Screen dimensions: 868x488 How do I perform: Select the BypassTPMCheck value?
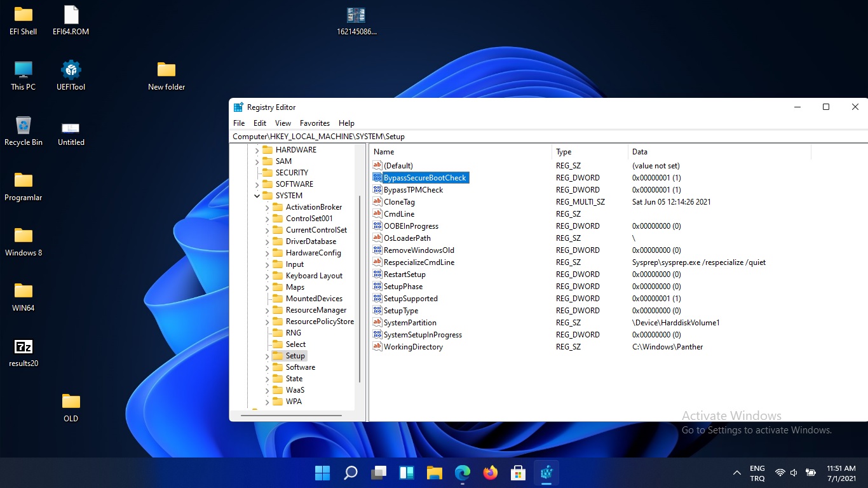point(413,190)
